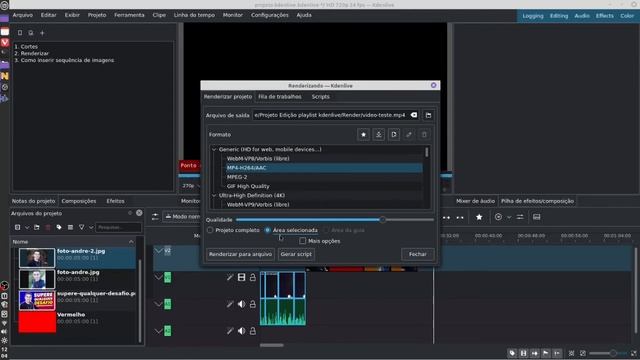Open the Arquivo menu

tap(22, 15)
